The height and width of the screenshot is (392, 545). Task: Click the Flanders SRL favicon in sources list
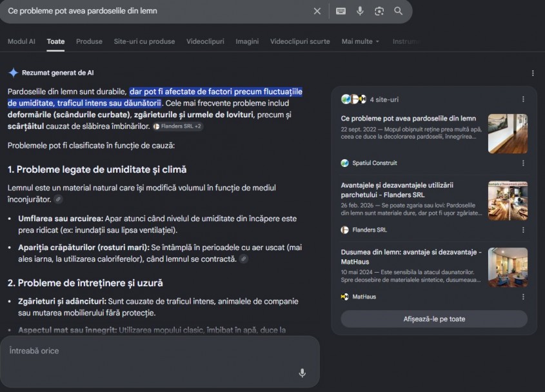pos(344,230)
